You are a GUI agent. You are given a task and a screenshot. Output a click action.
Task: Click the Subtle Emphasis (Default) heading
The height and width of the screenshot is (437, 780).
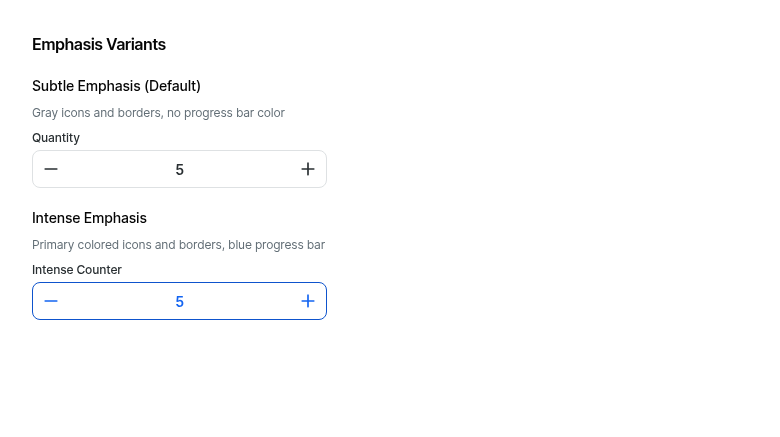[x=116, y=86]
